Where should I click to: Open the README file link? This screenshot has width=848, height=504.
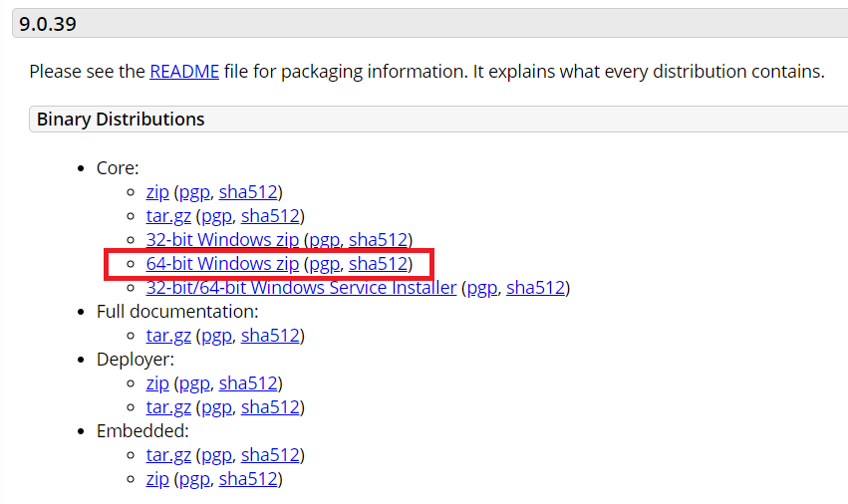pos(184,72)
